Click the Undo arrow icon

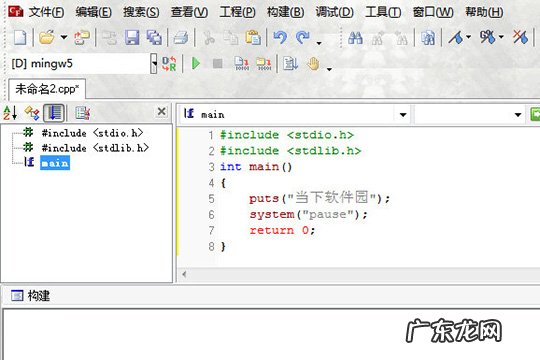pos(280,37)
